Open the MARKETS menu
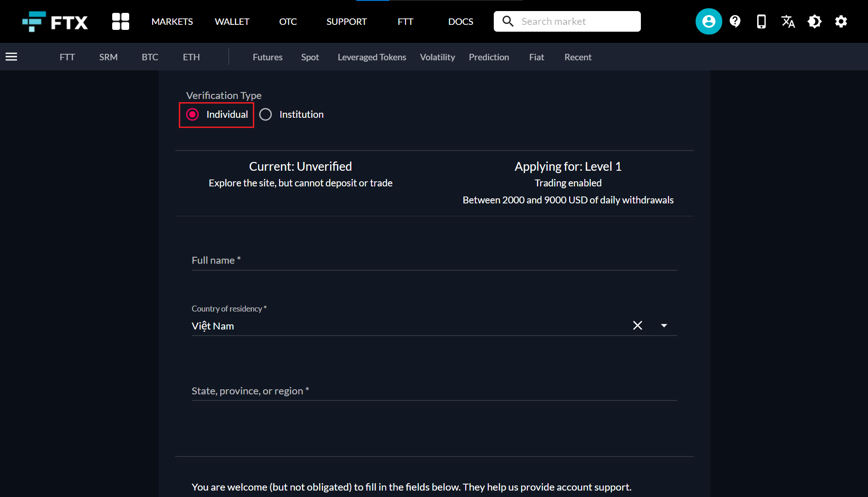 pyautogui.click(x=172, y=22)
